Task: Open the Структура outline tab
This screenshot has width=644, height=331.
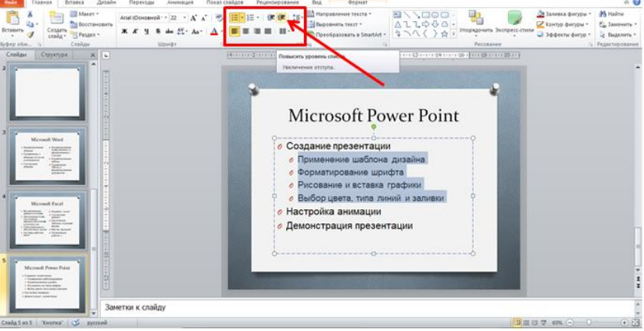Action: pos(54,55)
